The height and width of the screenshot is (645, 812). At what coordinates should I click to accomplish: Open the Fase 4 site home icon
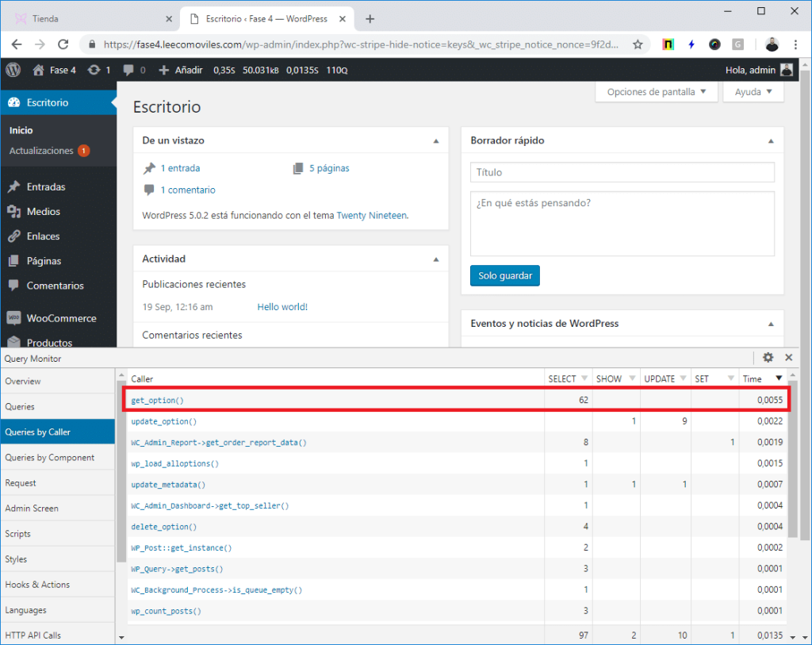[38, 70]
